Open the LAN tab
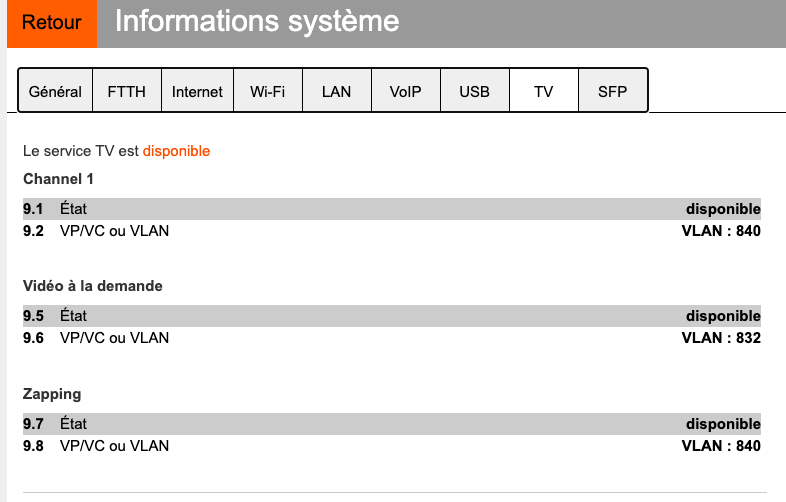 (336, 91)
